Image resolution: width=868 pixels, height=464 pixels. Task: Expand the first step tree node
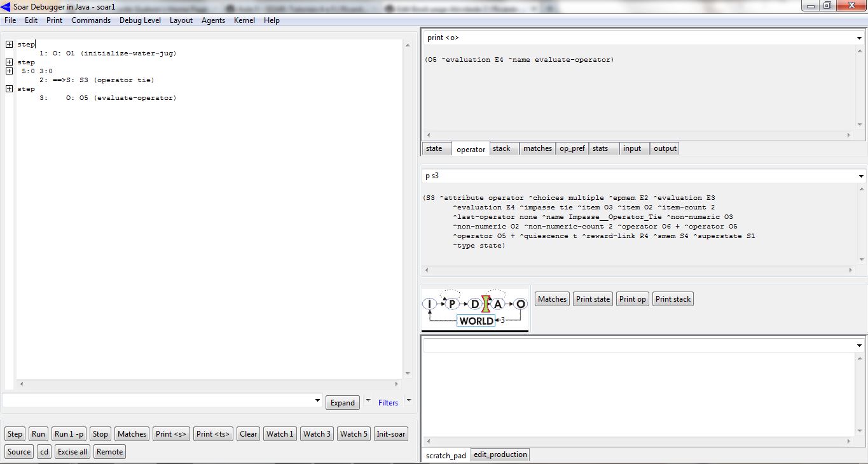click(x=10, y=45)
